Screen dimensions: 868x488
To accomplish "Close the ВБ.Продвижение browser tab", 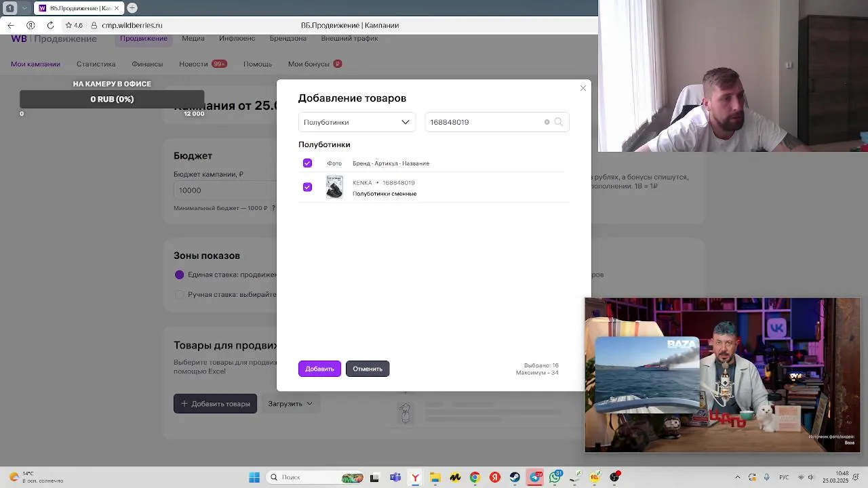I will 117,8.
